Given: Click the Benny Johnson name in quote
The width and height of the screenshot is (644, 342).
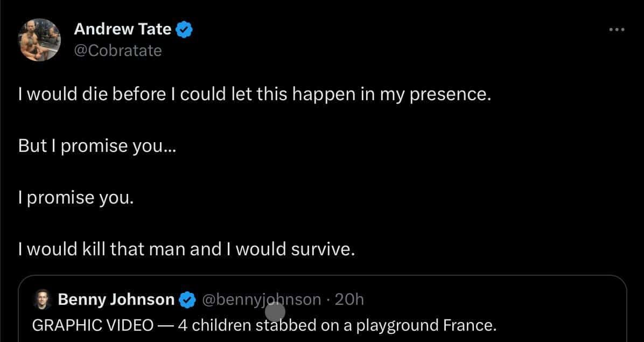Looking at the screenshot, I should pyautogui.click(x=116, y=299).
